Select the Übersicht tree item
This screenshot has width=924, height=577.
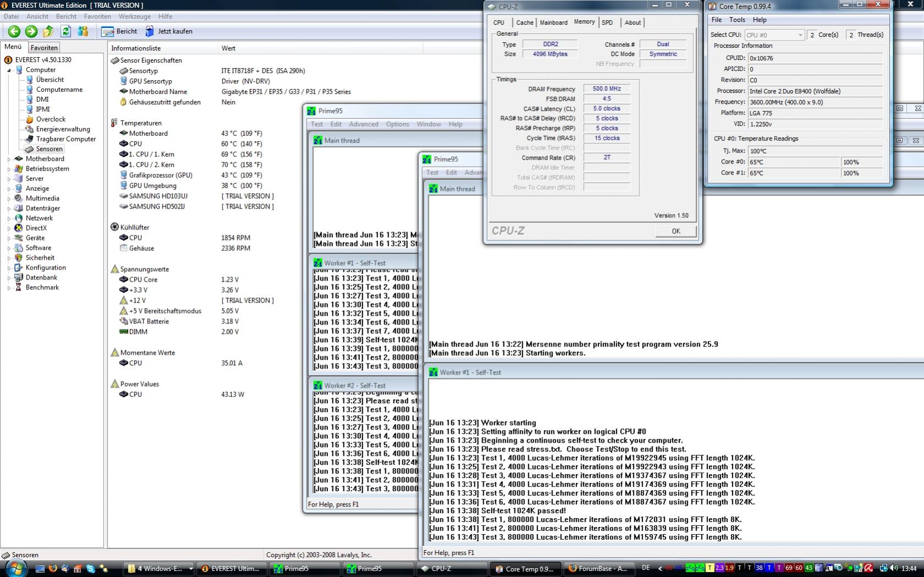click(x=50, y=80)
